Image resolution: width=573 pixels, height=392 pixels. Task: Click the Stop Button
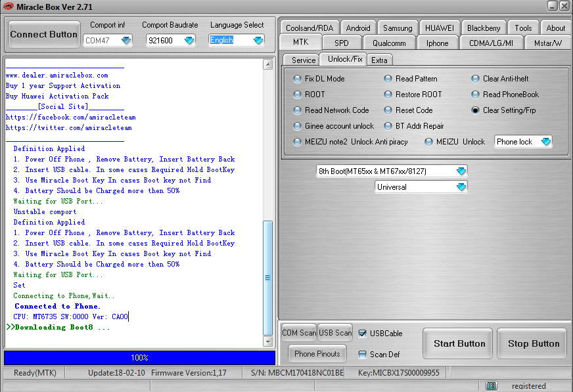(x=534, y=343)
